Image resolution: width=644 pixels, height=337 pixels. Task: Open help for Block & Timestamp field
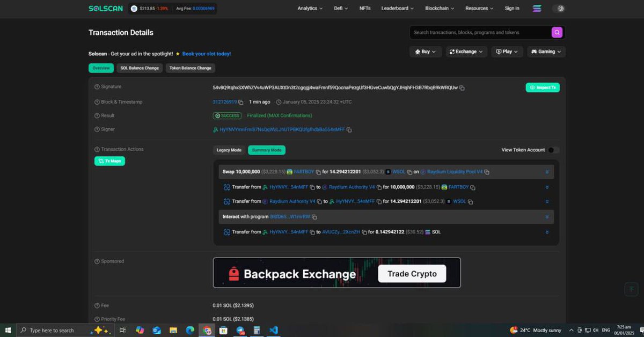tap(97, 102)
